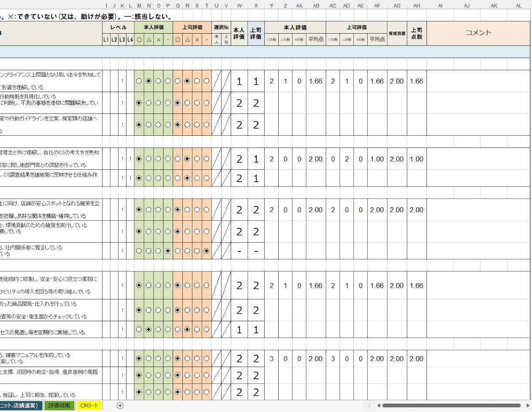Click the 上司点数 header cell
Image resolution: width=532 pixels, height=412 pixels.
(417, 33)
